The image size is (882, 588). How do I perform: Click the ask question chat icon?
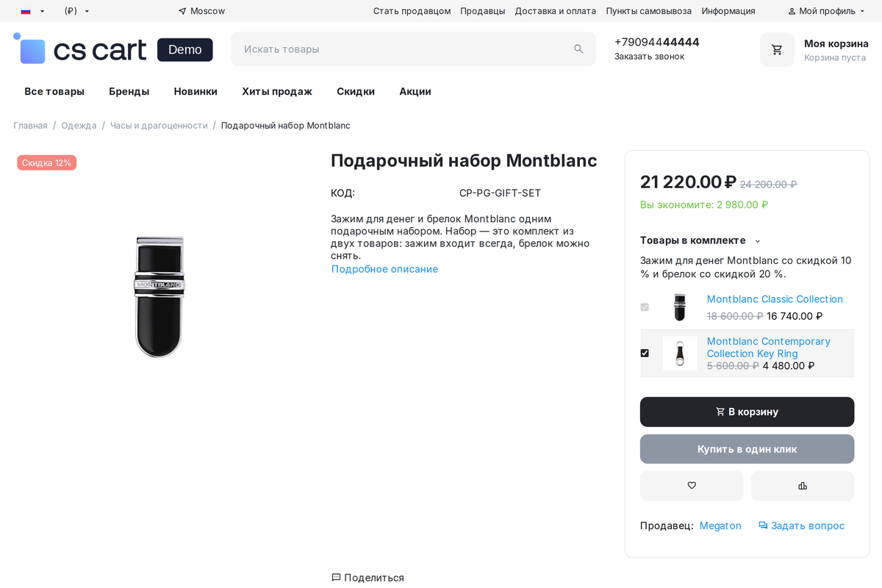point(763,526)
